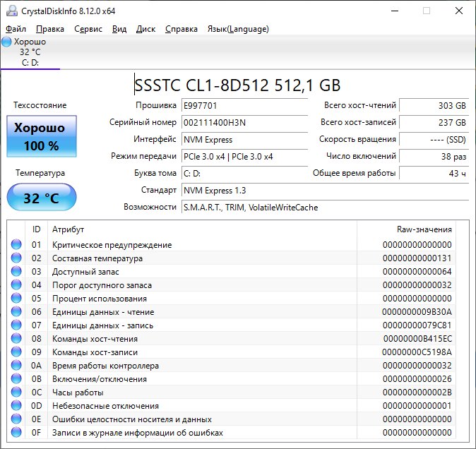Click the Режим передачи field PCIe 3.0 x4

click(244, 157)
